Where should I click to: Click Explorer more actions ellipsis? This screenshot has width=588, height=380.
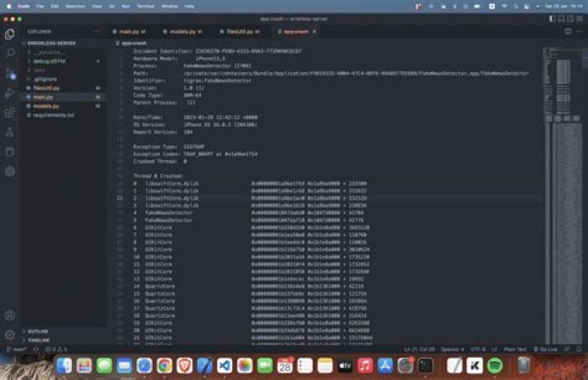pyautogui.click(x=97, y=32)
